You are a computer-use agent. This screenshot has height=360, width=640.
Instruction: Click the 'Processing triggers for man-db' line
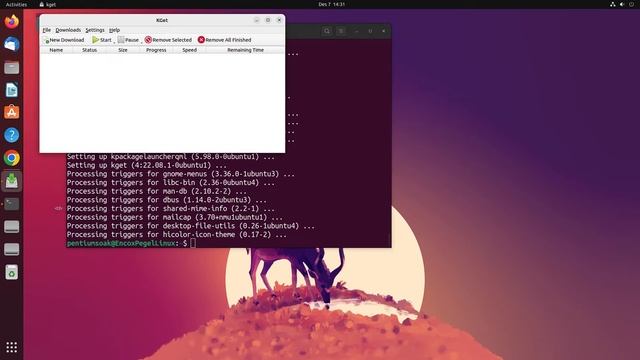157,191
